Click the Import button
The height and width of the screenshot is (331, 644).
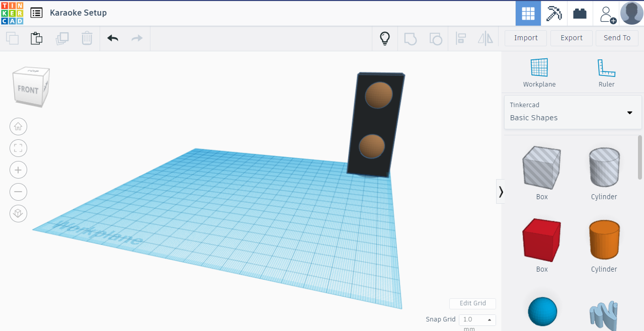526,38
